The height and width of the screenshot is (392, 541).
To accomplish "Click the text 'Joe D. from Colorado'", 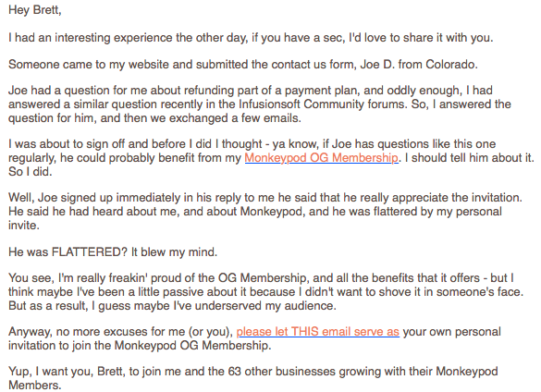I will [418, 64].
